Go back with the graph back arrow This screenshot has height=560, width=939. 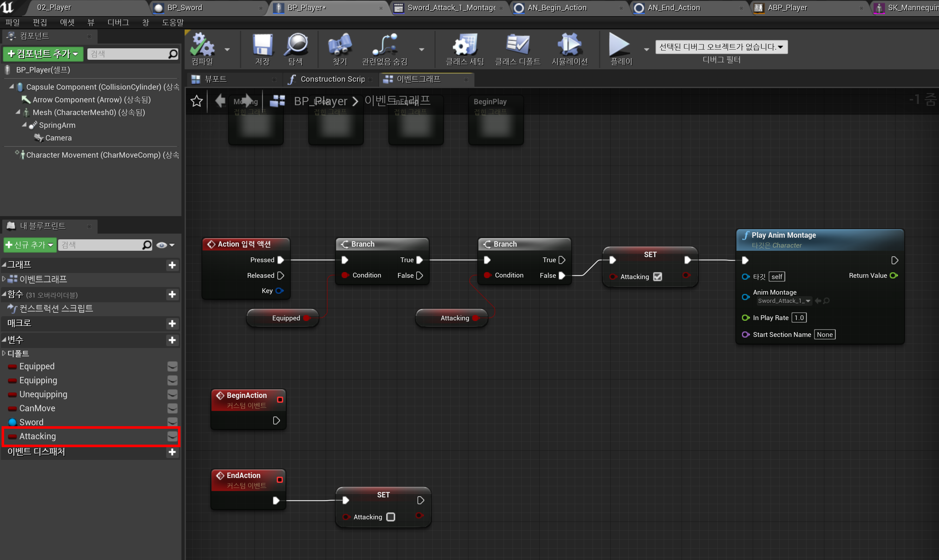coord(220,101)
